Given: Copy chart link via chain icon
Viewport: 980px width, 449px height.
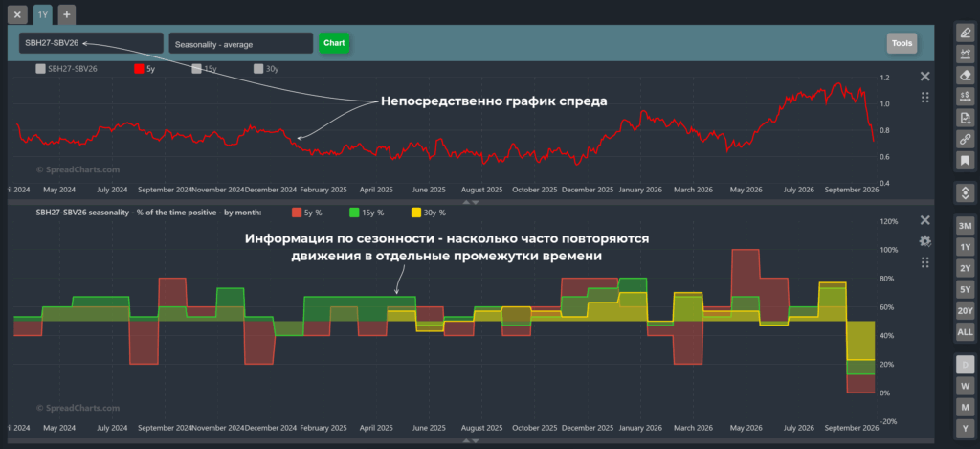Looking at the screenshot, I should (x=965, y=140).
